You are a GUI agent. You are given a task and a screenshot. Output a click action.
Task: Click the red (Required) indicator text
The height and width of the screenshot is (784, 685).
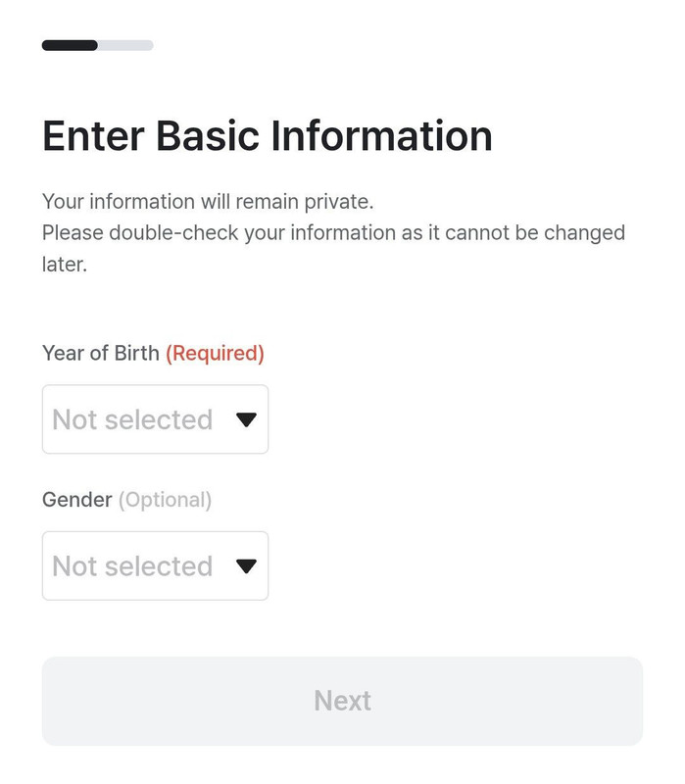[215, 353]
